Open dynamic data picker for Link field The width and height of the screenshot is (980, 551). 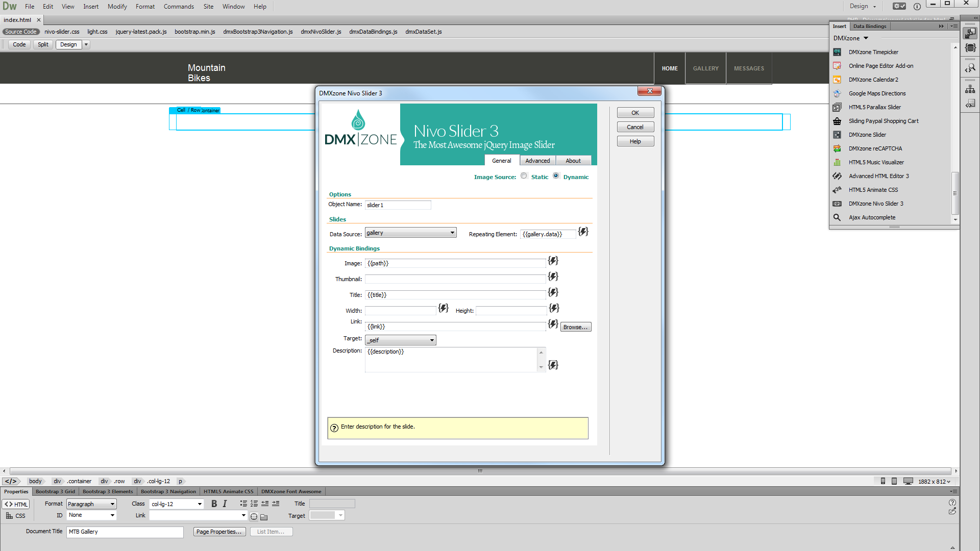pyautogui.click(x=553, y=324)
